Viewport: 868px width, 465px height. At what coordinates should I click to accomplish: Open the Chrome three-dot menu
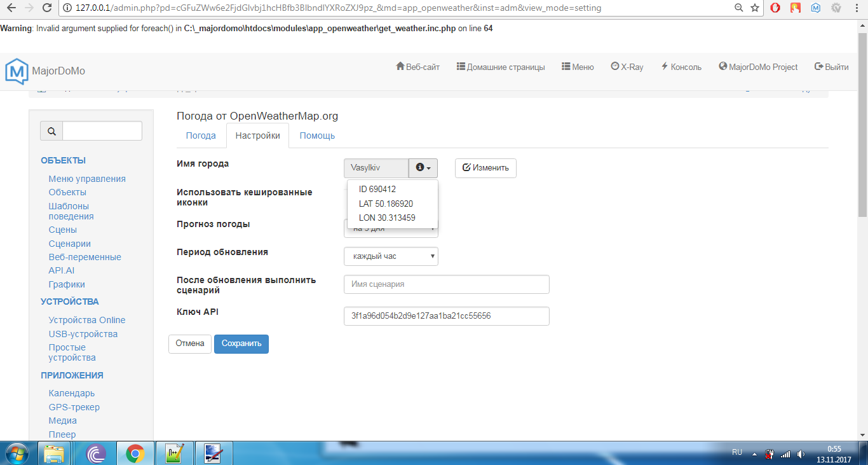857,8
